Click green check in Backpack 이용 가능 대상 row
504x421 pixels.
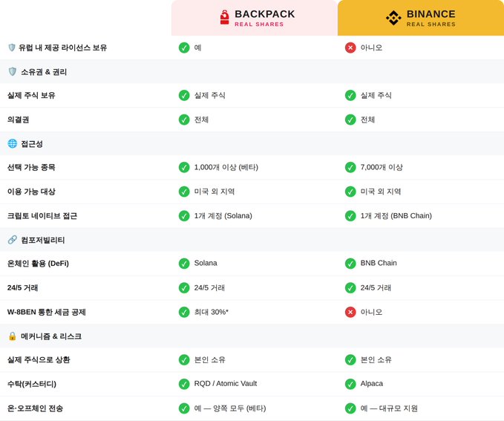[184, 192]
